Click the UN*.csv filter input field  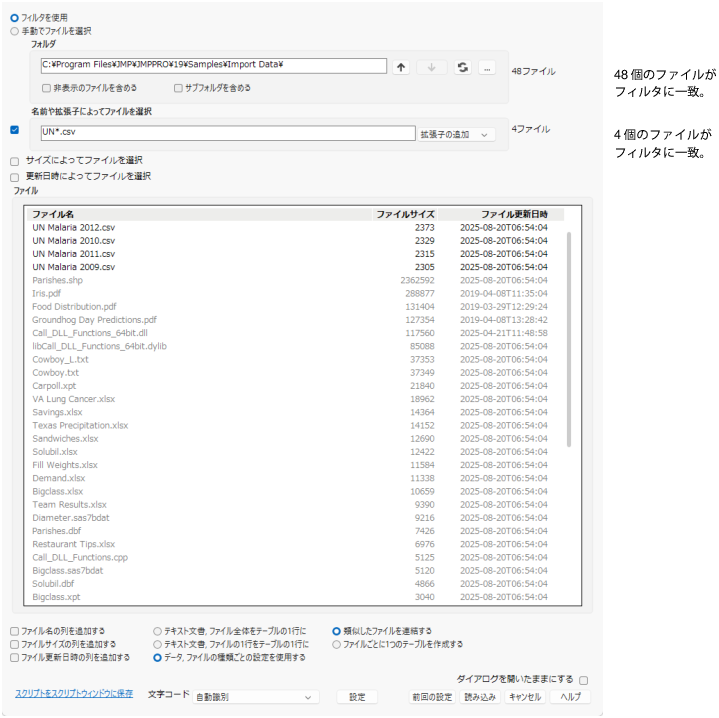pos(228,133)
